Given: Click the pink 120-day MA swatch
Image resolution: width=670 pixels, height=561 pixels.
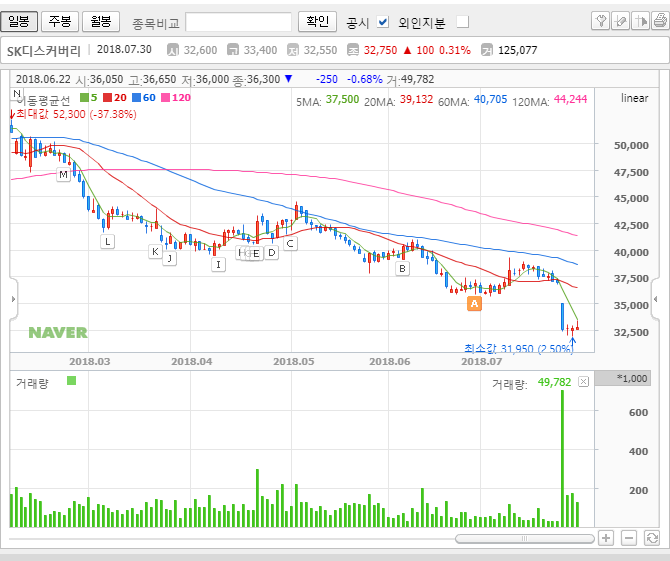Looking at the screenshot, I should tap(165, 98).
